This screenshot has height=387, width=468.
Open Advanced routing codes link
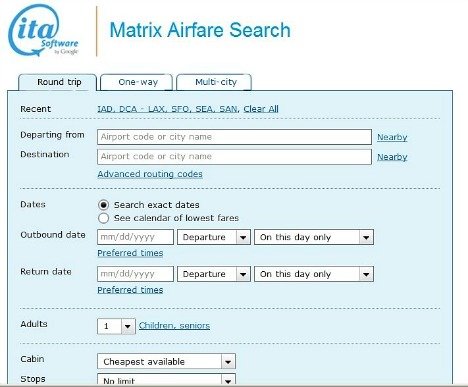150,174
